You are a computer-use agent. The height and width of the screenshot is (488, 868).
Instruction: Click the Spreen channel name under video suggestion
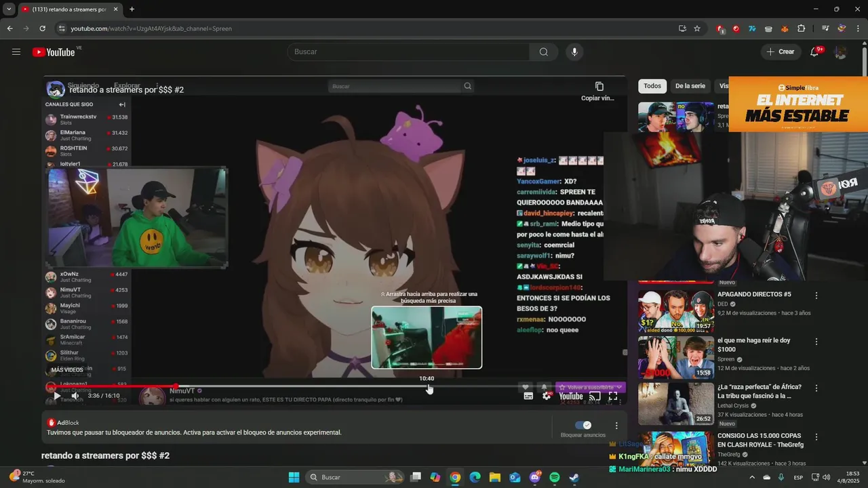726,359
